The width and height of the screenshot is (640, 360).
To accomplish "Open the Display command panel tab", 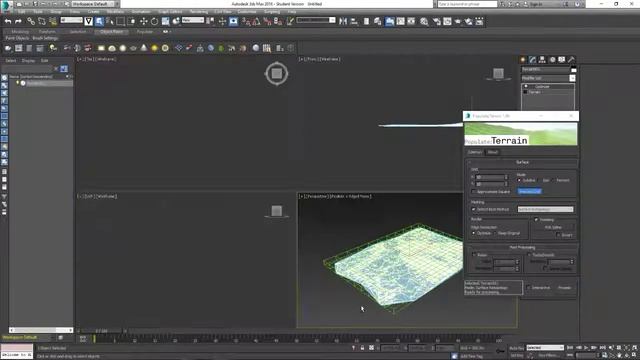I will pyautogui.click(x=562, y=60).
